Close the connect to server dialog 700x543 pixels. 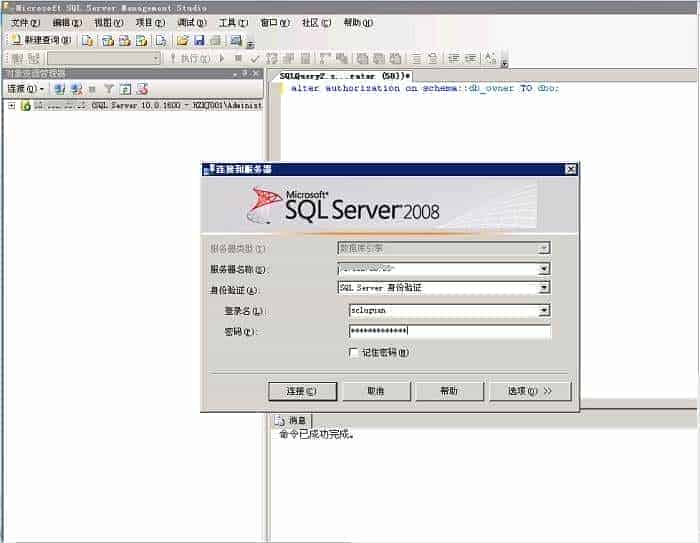(x=571, y=169)
